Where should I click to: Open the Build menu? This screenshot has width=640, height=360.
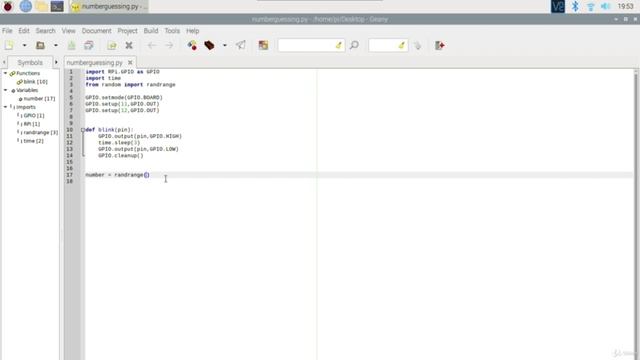pyautogui.click(x=151, y=31)
